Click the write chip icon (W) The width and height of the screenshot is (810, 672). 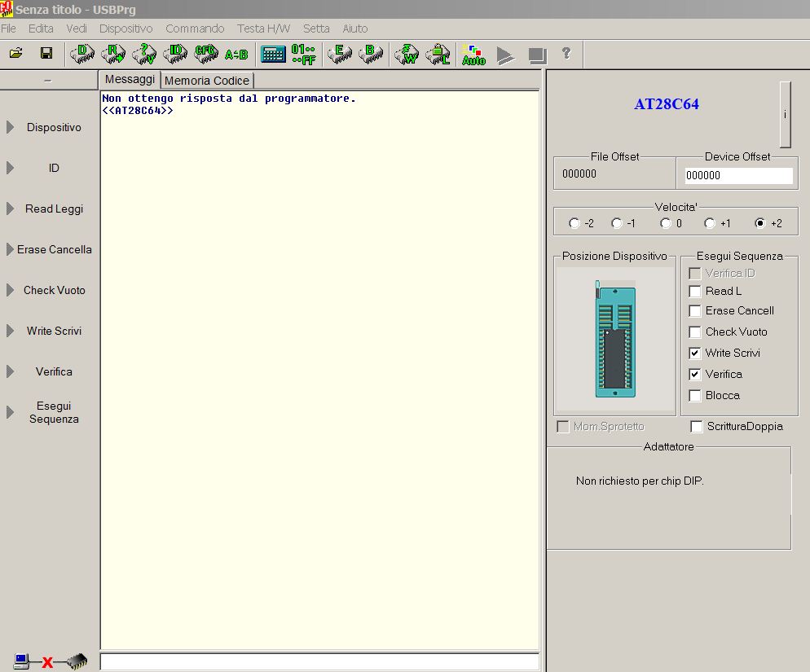407,54
